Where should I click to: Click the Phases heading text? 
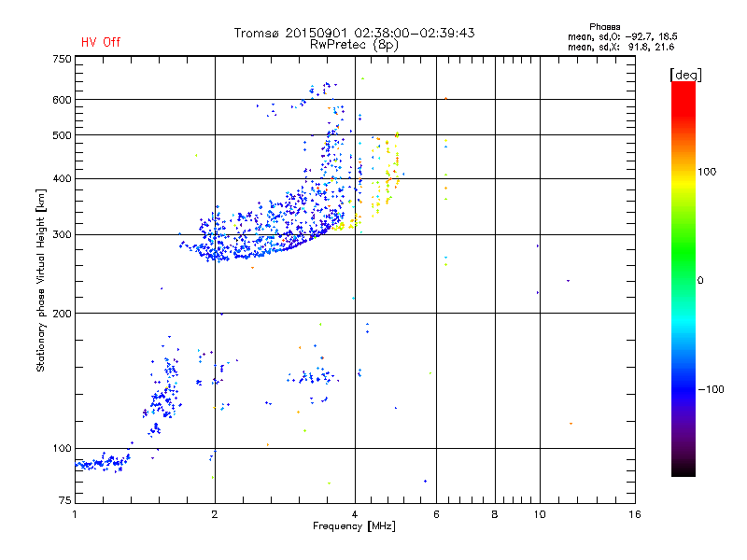click(604, 27)
